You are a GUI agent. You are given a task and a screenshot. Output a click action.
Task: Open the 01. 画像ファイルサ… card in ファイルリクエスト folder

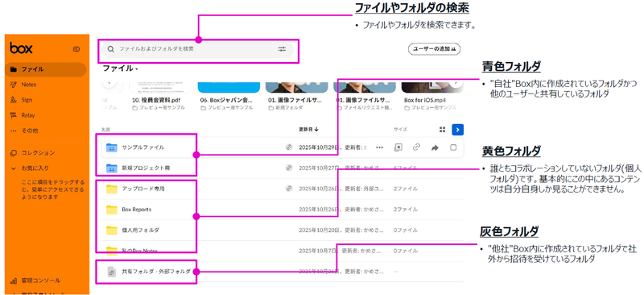365,97
